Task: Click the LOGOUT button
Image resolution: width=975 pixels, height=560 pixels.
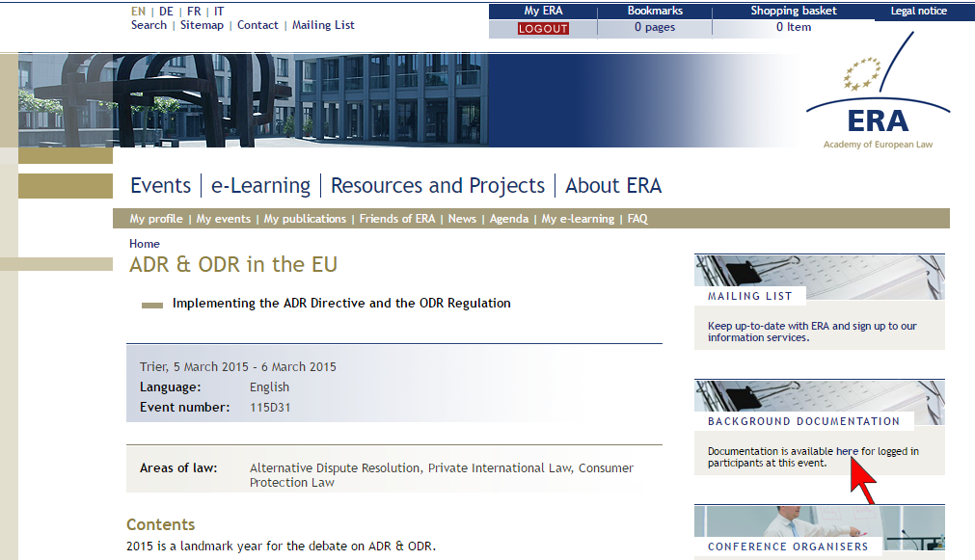Action: [x=543, y=29]
